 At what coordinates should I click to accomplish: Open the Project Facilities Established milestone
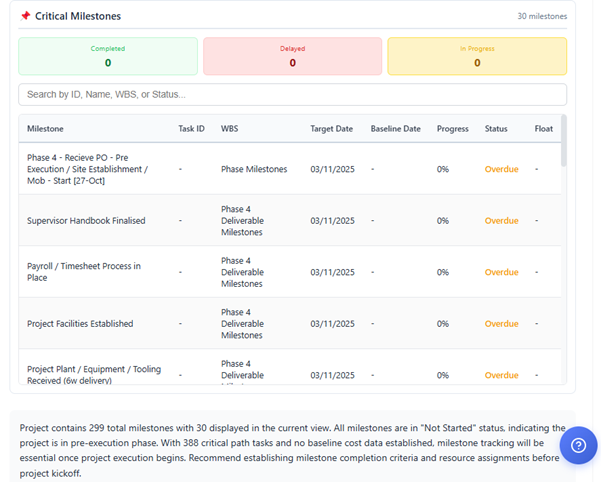tap(80, 324)
